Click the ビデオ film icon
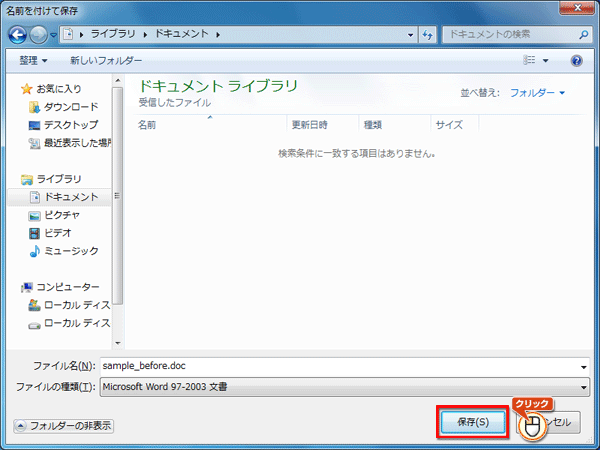600x450 pixels. [x=34, y=233]
